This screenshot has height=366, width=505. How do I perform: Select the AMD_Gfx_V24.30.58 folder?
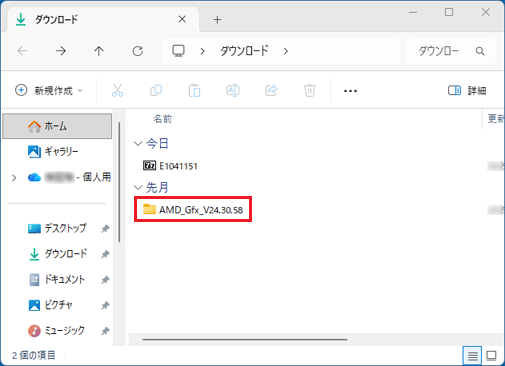[x=193, y=209]
